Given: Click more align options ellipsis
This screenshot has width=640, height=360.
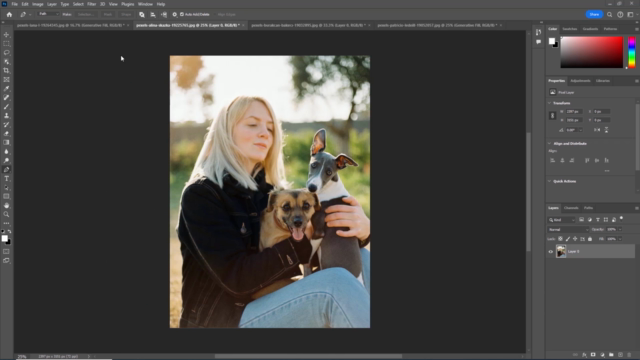Looking at the screenshot, I should (607, 171).
